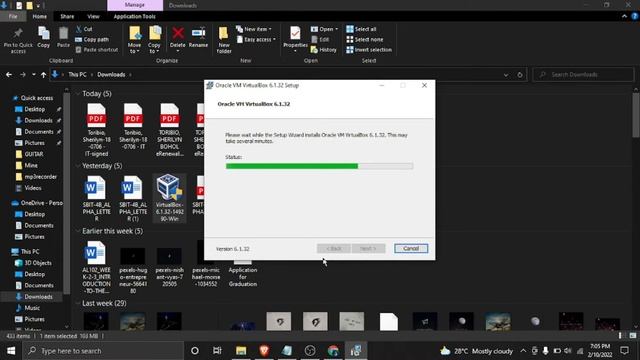Viewport: 640px width, 360px height.
Task: Cancel the VirtualBox installation
Action: (x=411, y=249)
